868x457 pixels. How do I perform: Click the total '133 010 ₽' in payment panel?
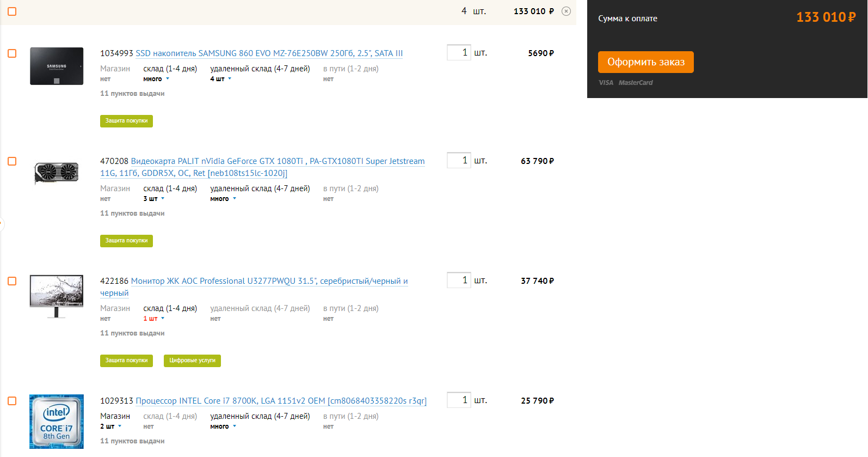826,17
